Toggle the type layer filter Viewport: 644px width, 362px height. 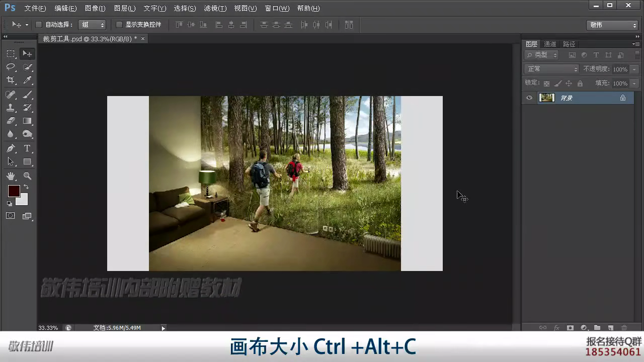click(596, 55)
